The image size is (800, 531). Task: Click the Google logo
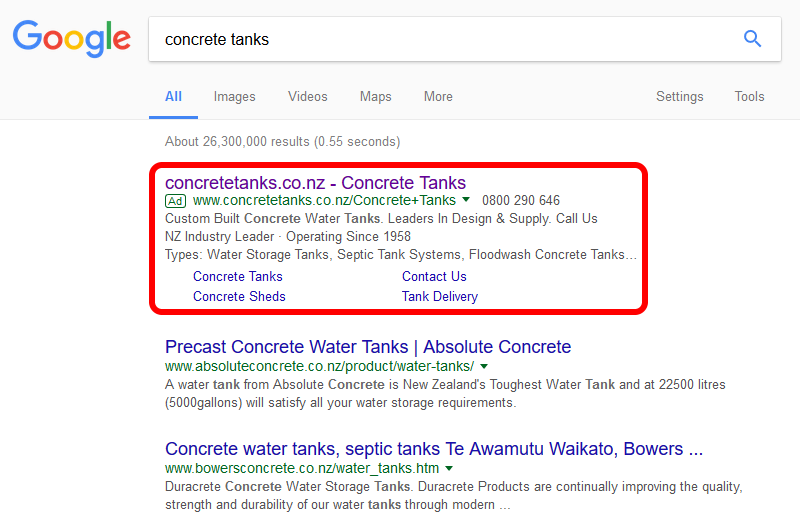pos(71,39)
